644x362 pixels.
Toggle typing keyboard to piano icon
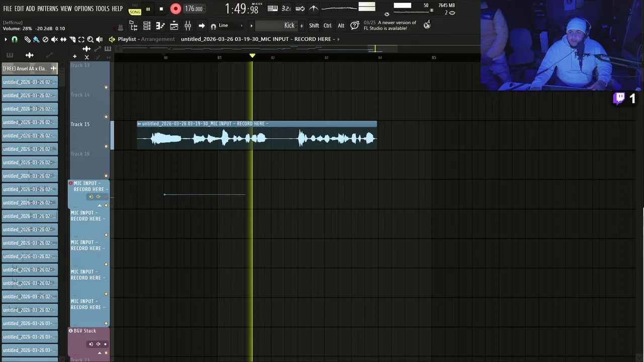tap(273, 8)
